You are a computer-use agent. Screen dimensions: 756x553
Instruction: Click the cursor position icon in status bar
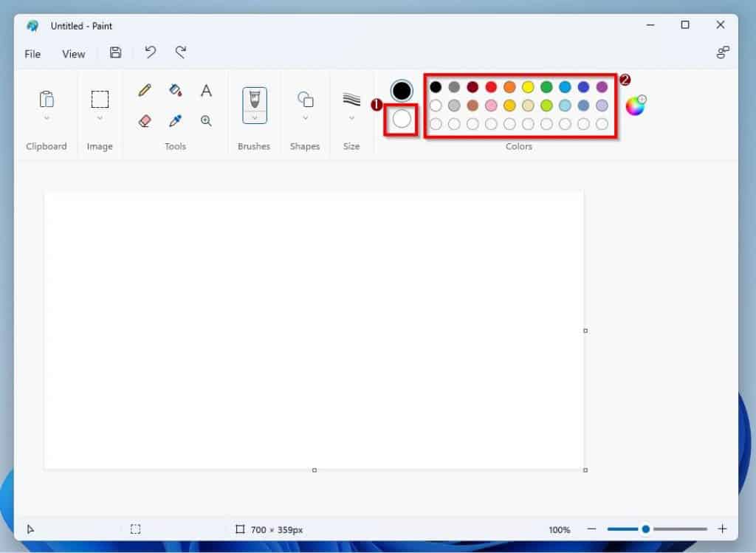coord(30,529)
